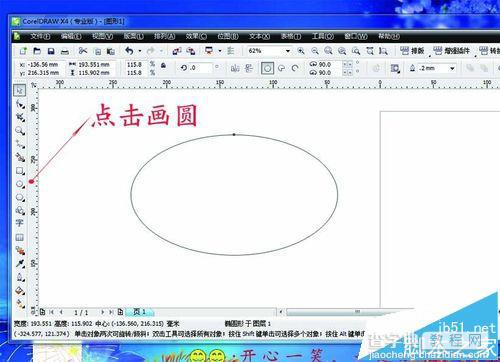Enable the Ellipse shape mode button
Viewport: 500px width, 362px height.
(267, 68)
